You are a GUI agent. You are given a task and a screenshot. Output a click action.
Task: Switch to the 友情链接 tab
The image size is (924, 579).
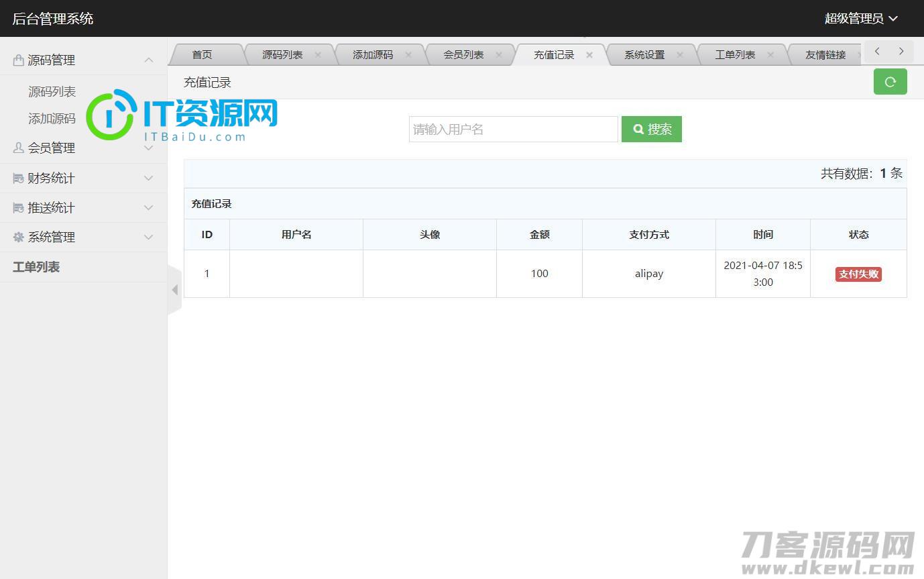(x=825, y=55)
